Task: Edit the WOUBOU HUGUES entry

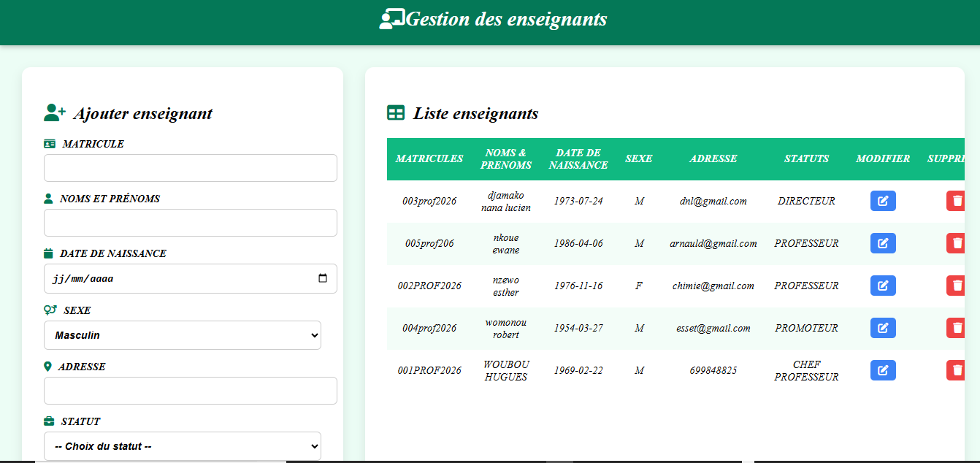Action: tap(883, 370)
